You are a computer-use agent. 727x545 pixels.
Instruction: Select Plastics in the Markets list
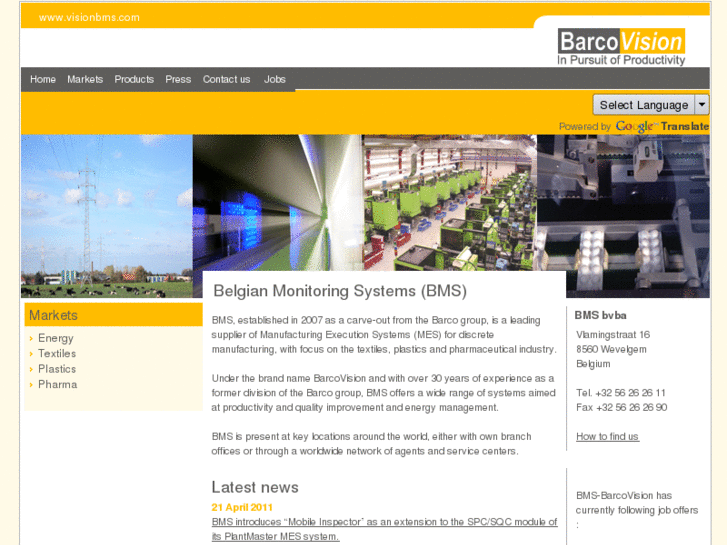[57, 369]
